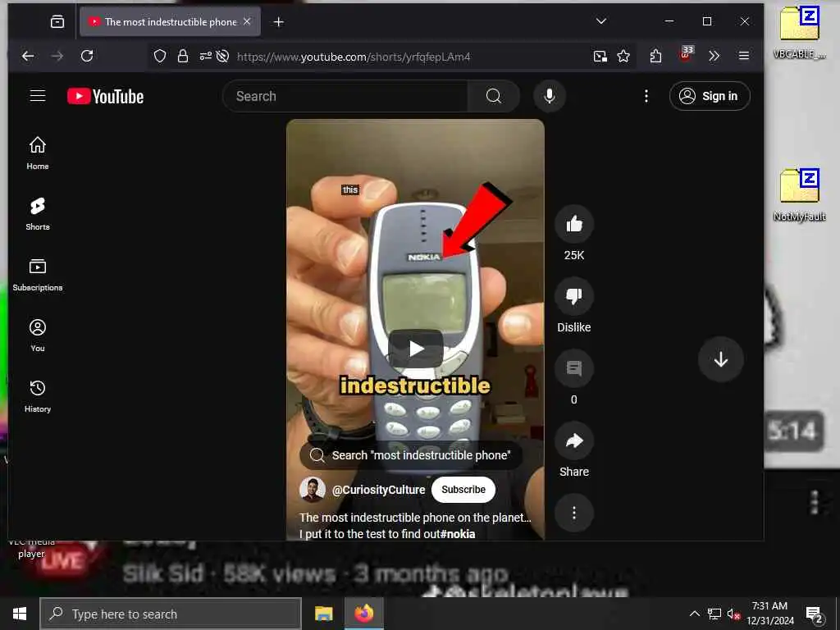Open the You section in sidebar
Viewport: 840px width, 630px height.
pyautogui.click(x=38, y=336)
